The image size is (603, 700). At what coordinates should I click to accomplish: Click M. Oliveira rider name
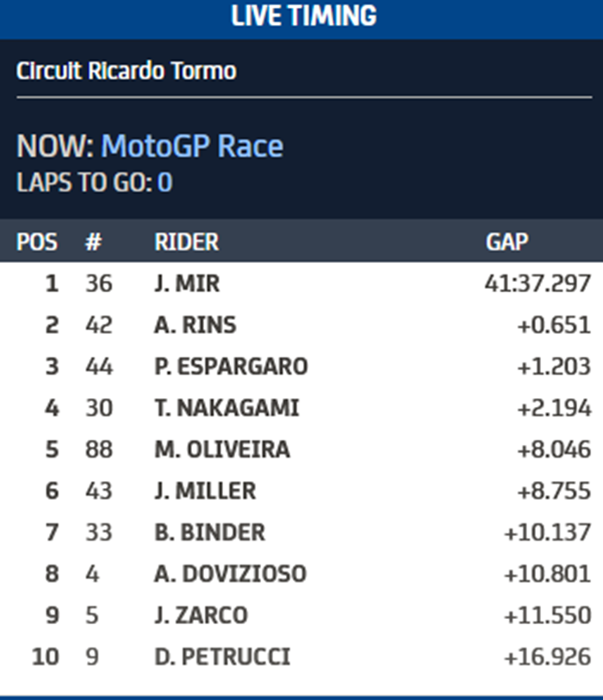coord(221,449)
